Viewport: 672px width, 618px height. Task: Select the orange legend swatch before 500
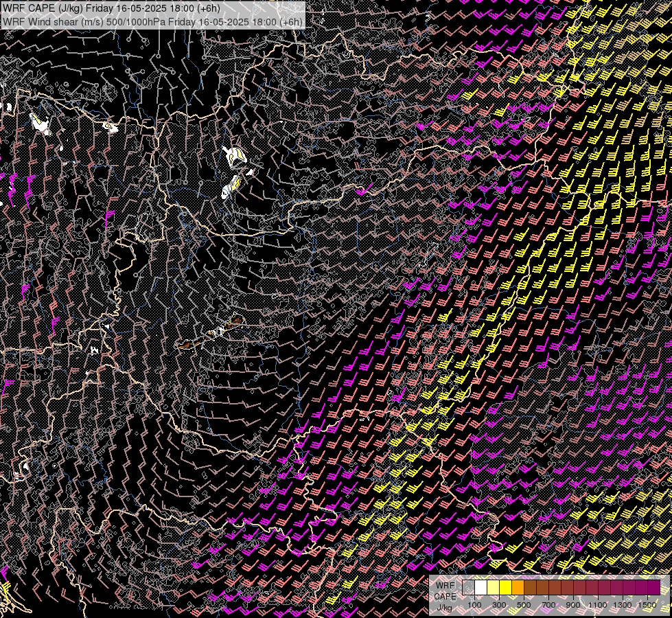518,587
